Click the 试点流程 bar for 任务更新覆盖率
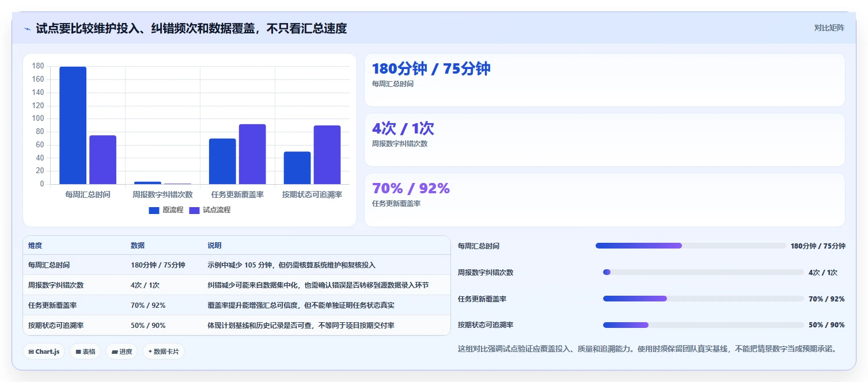The height and width of the screenshot is (382, 868). click(252, 154)
